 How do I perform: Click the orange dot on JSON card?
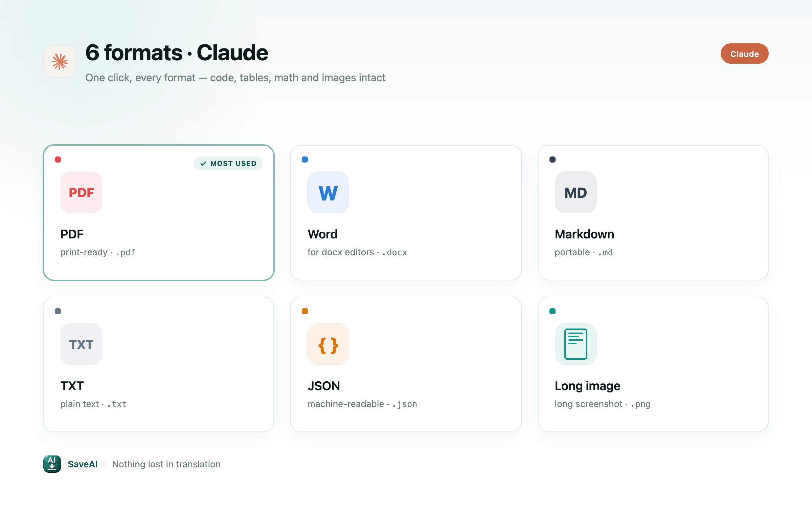pos(305,311)
